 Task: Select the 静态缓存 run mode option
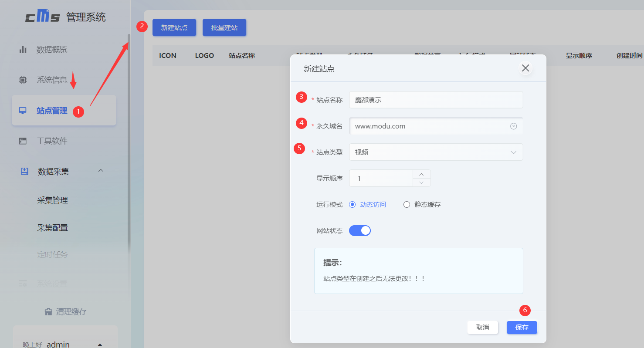pos(407,204)
